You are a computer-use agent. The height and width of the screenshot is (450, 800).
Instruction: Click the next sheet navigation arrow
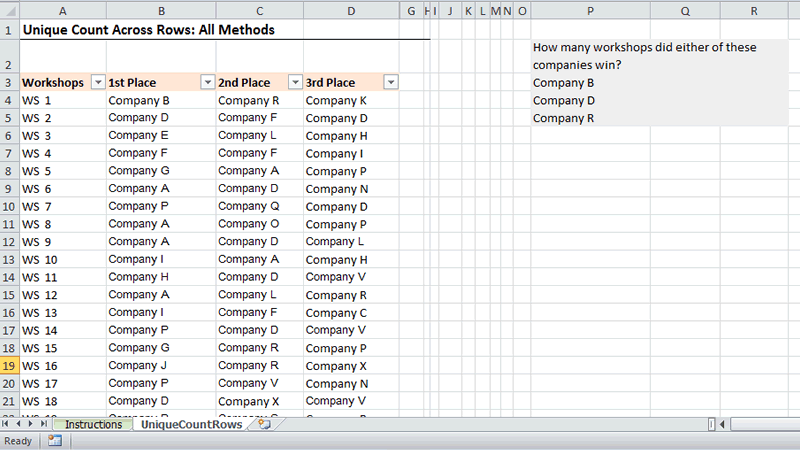point(31,425)
